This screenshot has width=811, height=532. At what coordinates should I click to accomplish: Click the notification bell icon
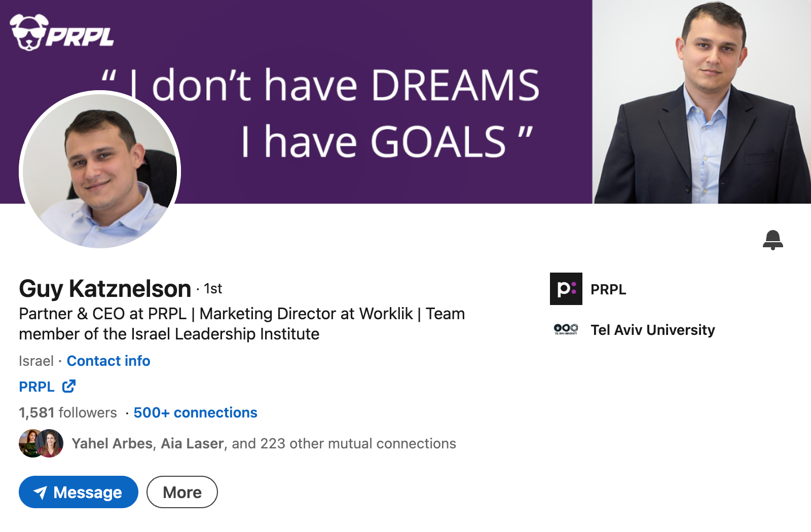(772, 240)
